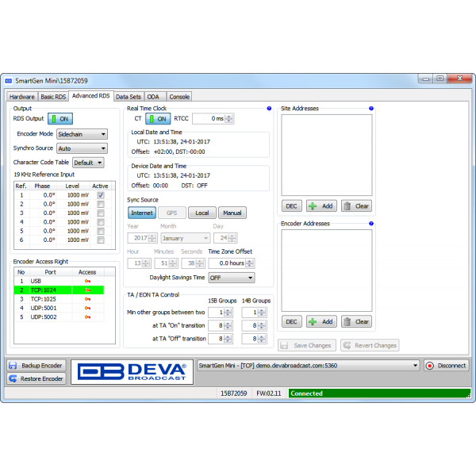The height and width of the screenshot is (476, 476).
Task: Open the Synchro Source dropdown
Action: [82, 148]
